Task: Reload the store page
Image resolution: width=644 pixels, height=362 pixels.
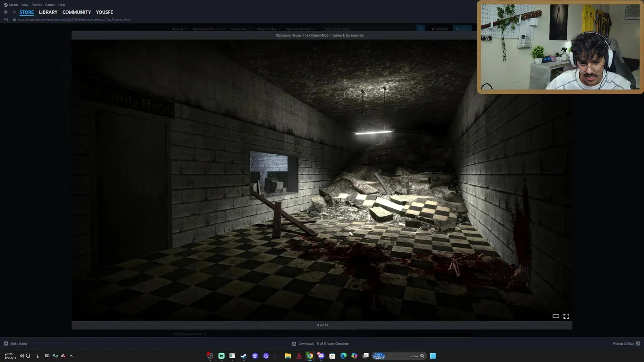Action: (6, 19)
